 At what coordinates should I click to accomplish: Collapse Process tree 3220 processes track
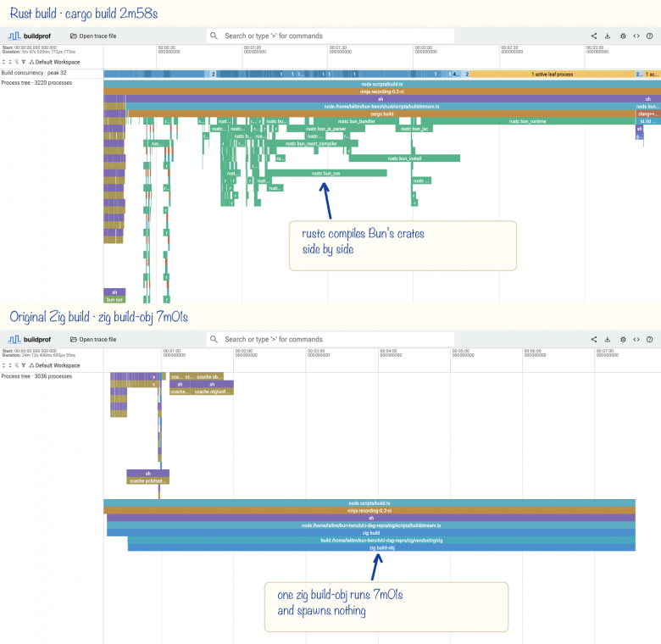point(36,83)
